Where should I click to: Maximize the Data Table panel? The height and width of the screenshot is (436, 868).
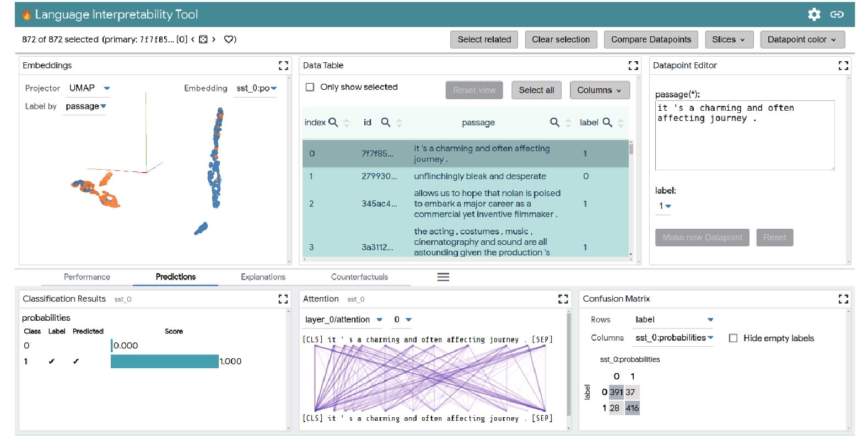(633, 66)
